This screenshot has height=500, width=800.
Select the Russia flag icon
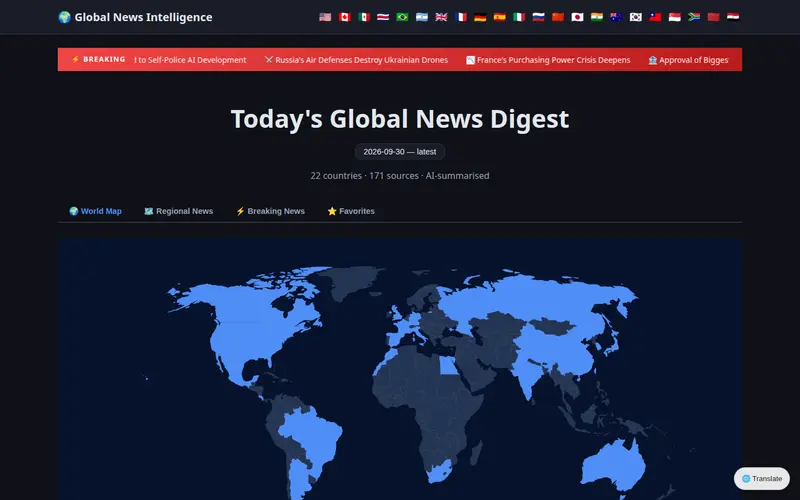(x=538, y=17)
